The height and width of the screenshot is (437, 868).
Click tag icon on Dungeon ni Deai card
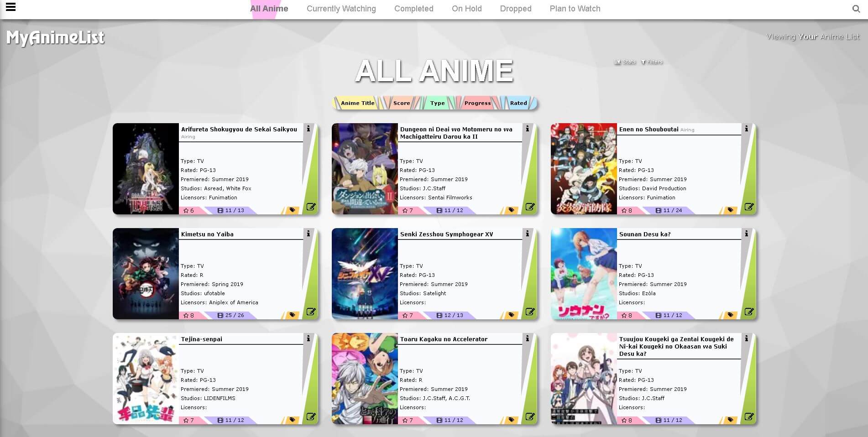click(511, 210)
